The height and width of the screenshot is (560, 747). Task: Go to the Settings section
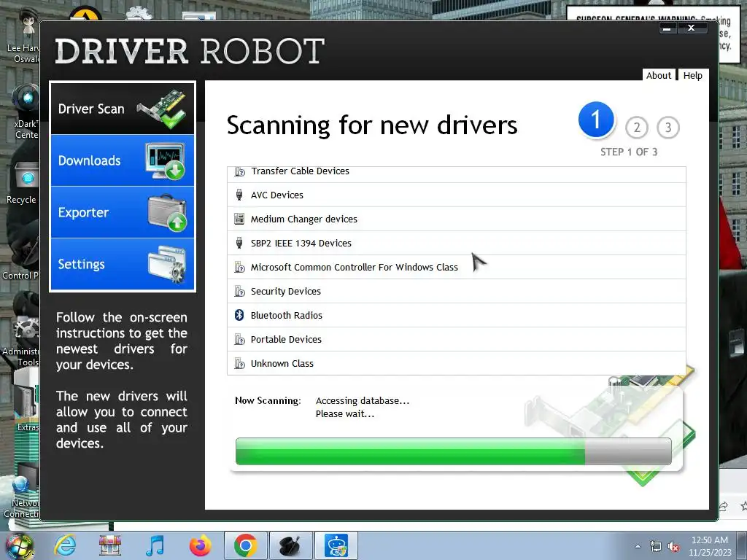123,264
